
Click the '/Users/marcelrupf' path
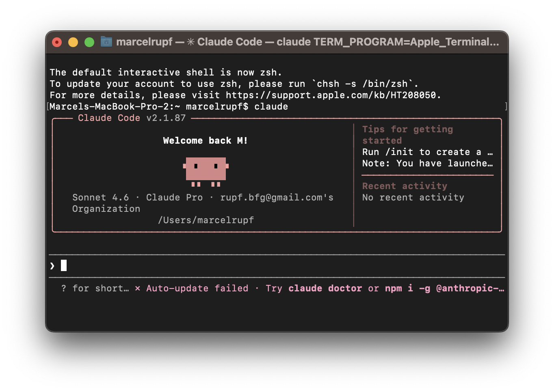[x=206, y=220]
